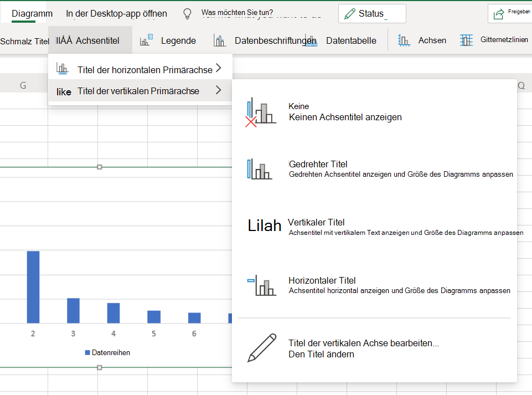Click the Legende chart icon
532x395 pixels.
point(146,40)
